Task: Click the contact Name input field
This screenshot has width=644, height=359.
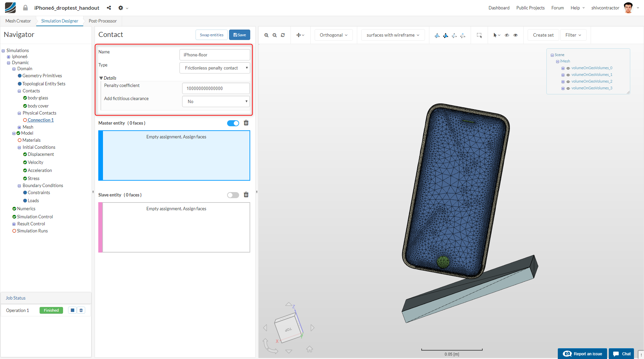Action: [x=215, y=55]
